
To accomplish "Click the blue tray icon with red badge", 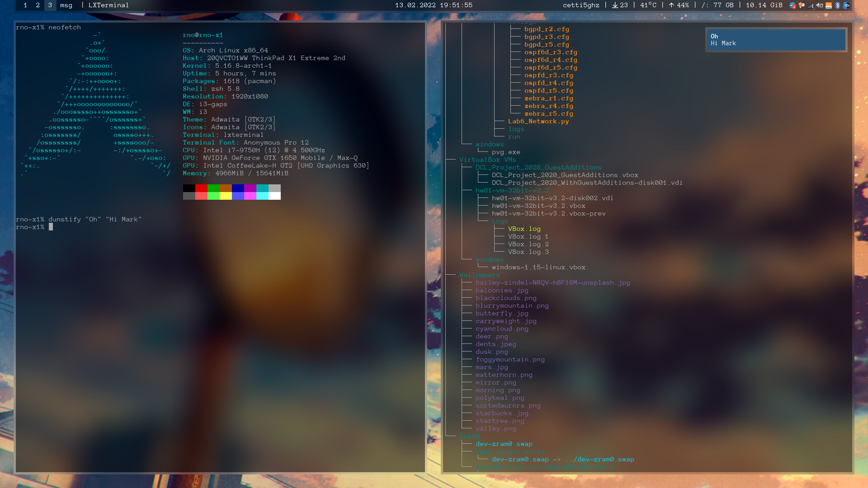I will pyautogui.click(x=793, y=5).
